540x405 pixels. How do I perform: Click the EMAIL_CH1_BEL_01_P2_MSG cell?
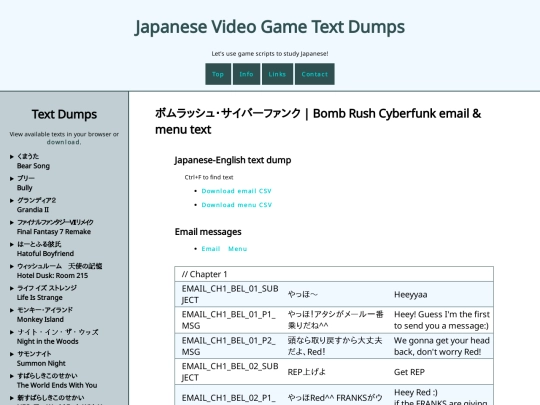pos(230,346)
